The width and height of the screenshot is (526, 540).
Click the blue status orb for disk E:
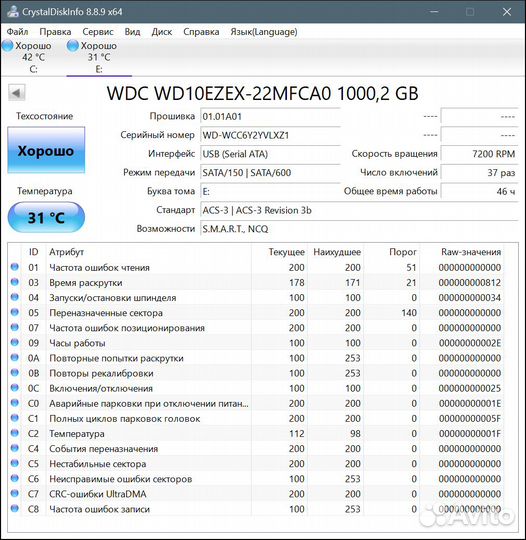click(73, 45)
